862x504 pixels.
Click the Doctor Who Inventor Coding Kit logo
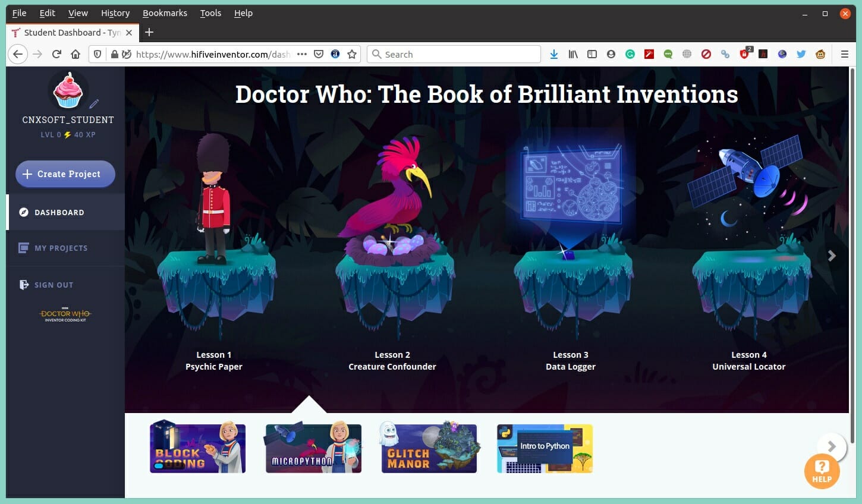[x=65, y=314]
